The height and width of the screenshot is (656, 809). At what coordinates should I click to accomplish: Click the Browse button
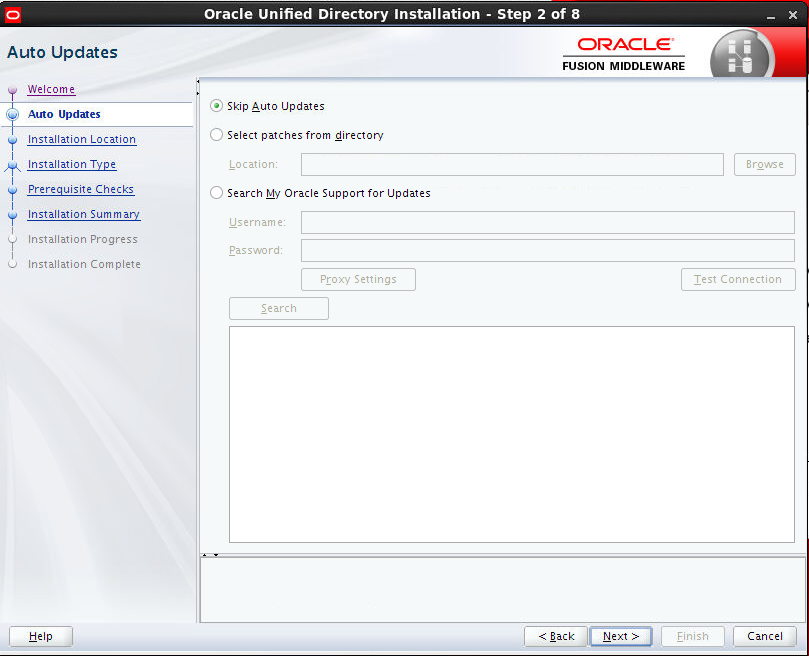coord(764,164)
